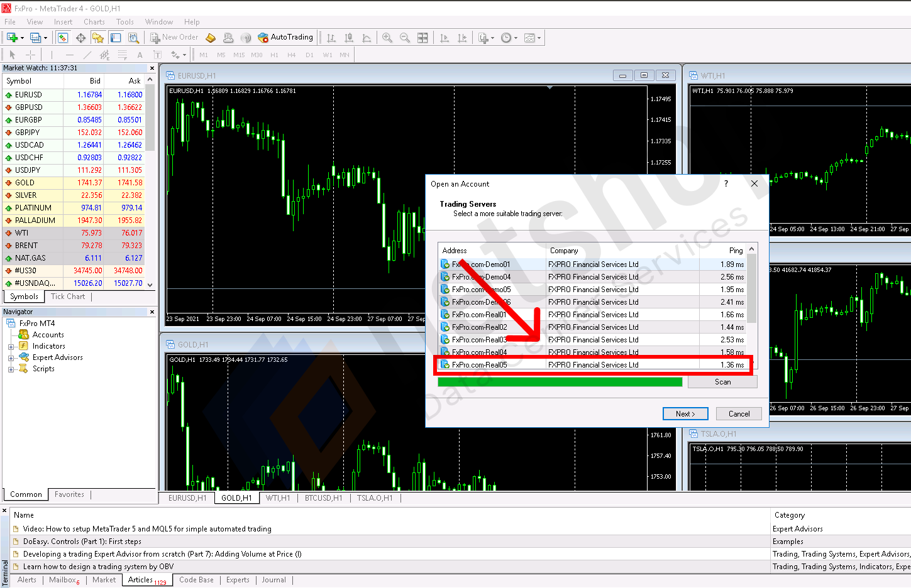Toggle the Market Watch panel icon

[62, 38]
